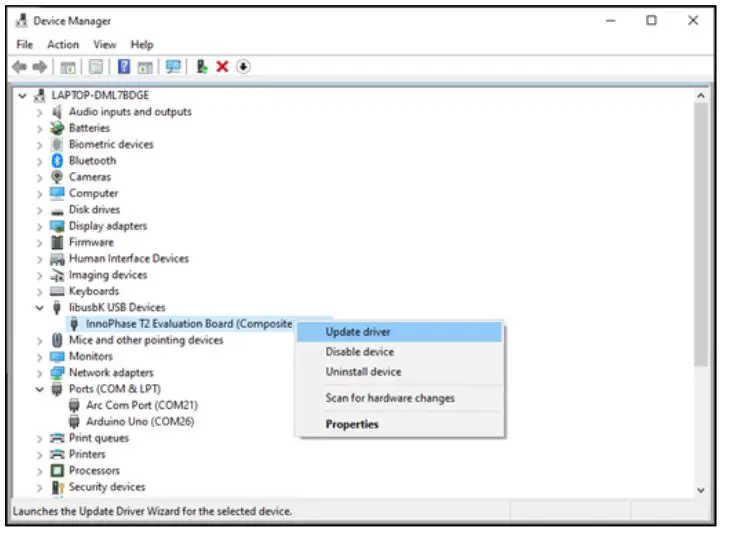
Task: Expand the Printers category
Action: coord(40,455)
